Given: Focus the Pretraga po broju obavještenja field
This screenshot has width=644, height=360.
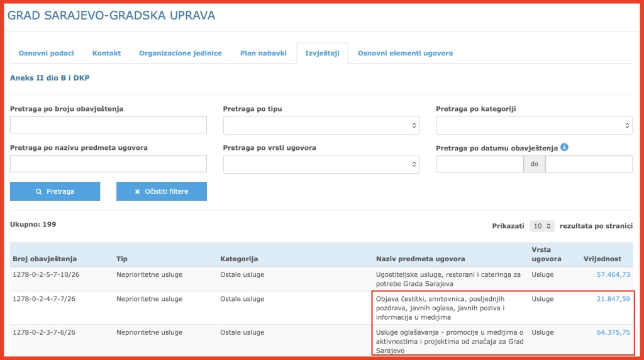Looking at the screenshot, I should tap(108, 125).
